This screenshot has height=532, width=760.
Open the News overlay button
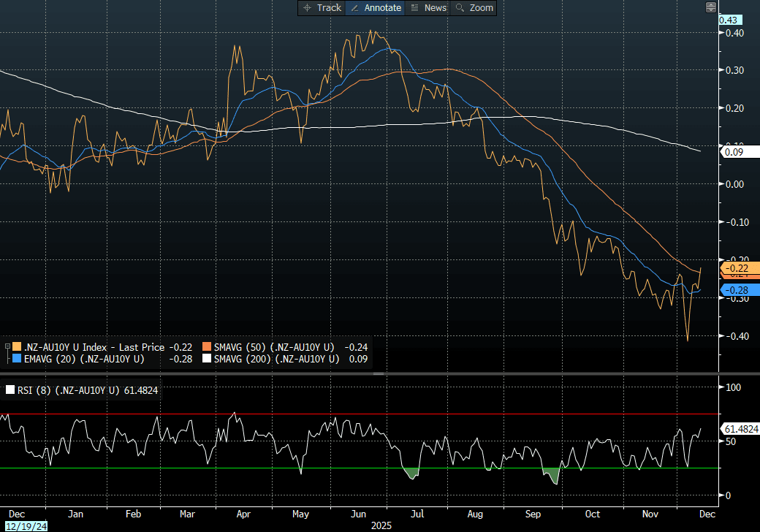428,7
